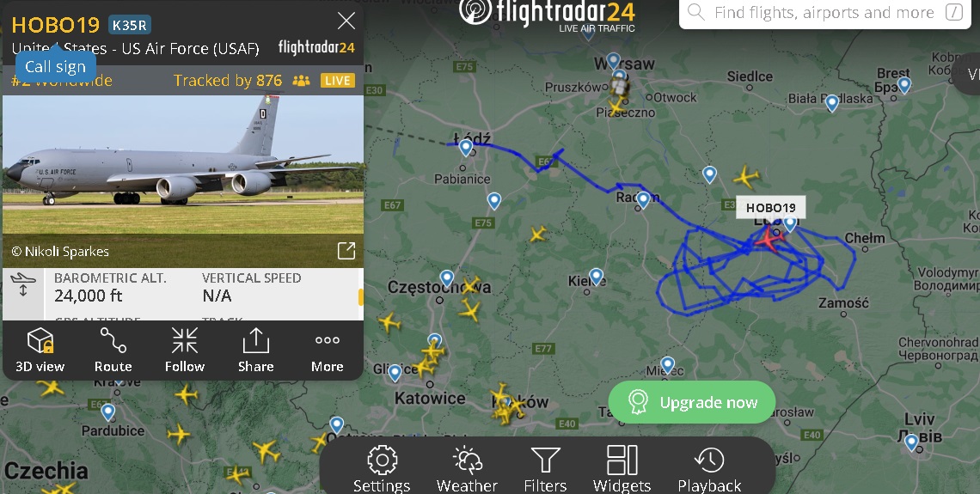
Task: Click the LIVE status badge
Action: point(338,81)
